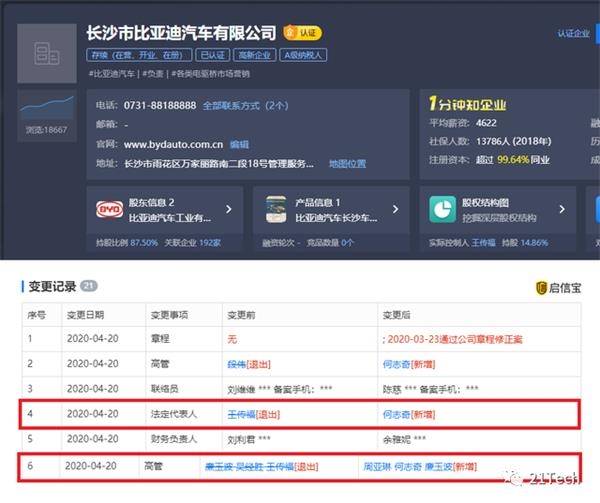Click 何志奇[新增] in 法定代表人 row
Viewport: 600px width, 503px height.
click(x=409, y=414)
